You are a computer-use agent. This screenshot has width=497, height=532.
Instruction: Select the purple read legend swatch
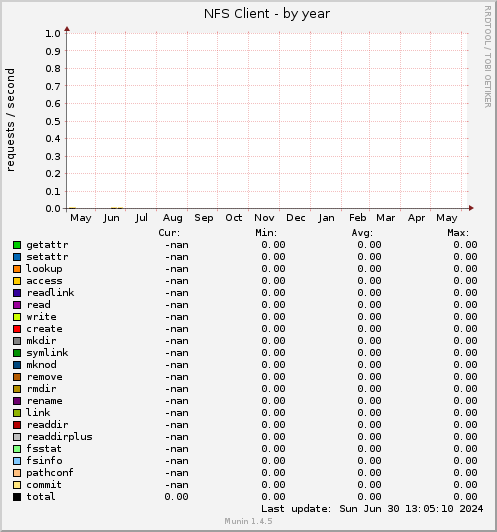coord(17,305)
